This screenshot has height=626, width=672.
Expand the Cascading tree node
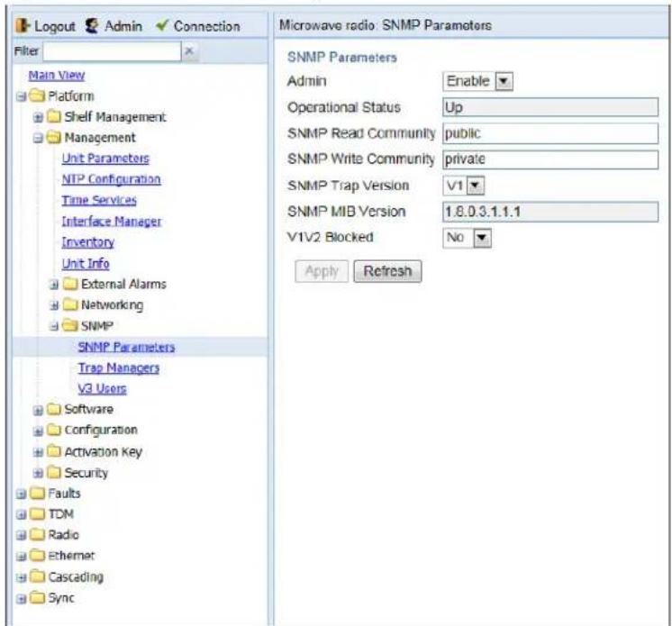22,577
